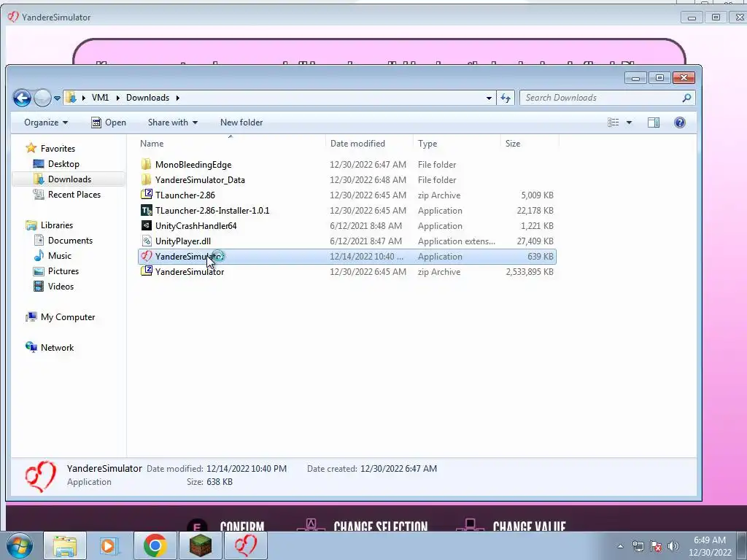Click the UnityCrashHandler64 Unity icon
Screen dimensions: 747x560
146,225
